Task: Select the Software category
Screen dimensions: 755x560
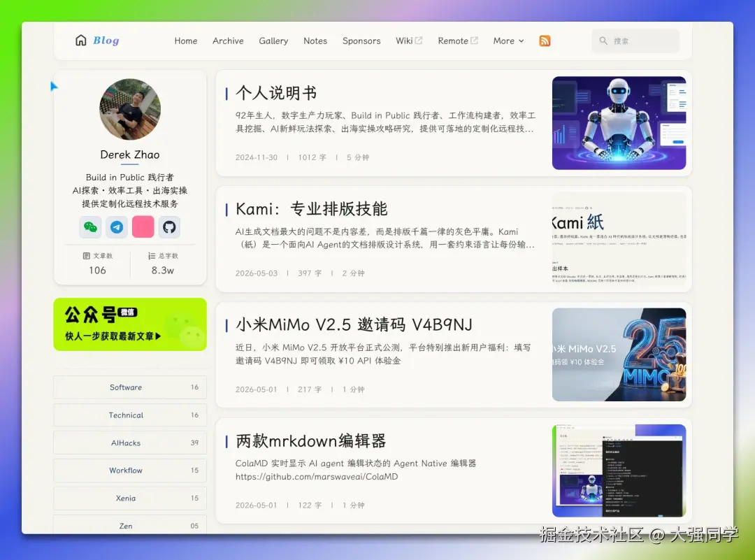Action: [130, 387]
